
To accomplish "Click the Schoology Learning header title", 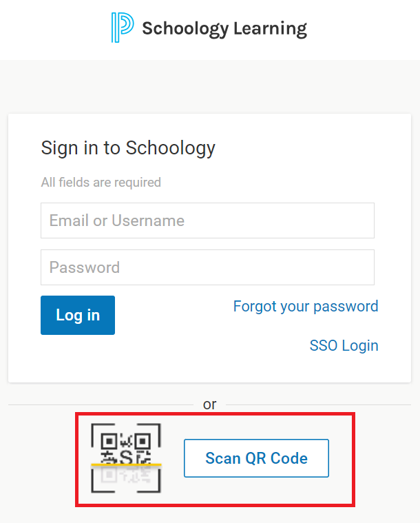I will pos(224,29).
